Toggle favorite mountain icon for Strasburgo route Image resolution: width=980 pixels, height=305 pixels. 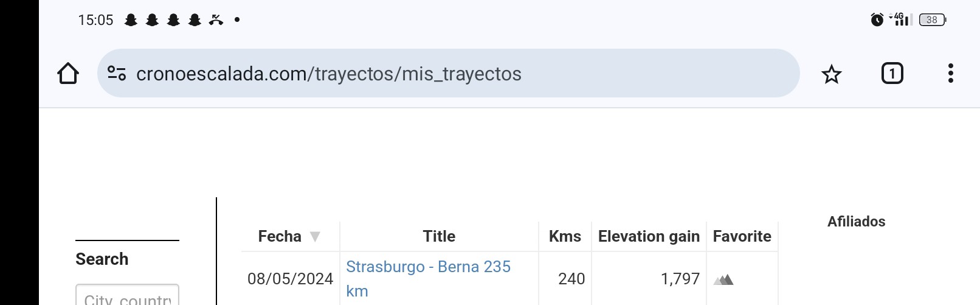723,279
